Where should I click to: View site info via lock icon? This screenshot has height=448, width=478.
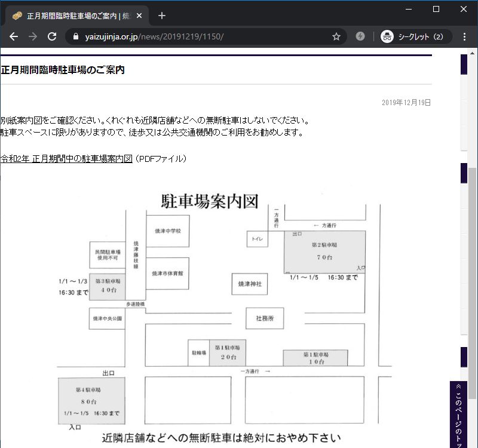tap(75, 36)
